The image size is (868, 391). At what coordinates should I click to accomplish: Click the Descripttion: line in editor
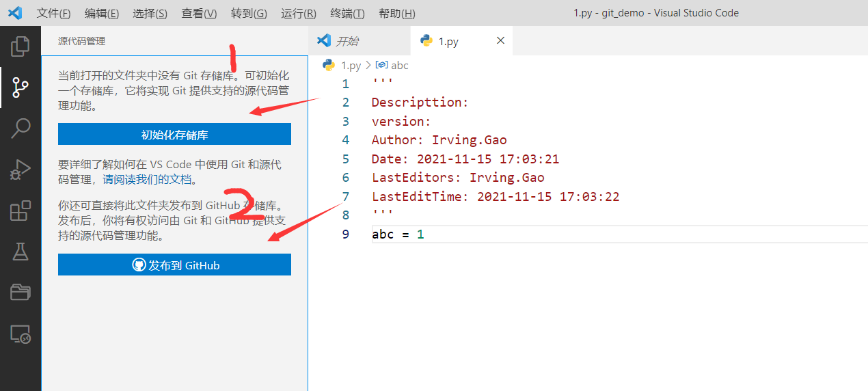420,103
